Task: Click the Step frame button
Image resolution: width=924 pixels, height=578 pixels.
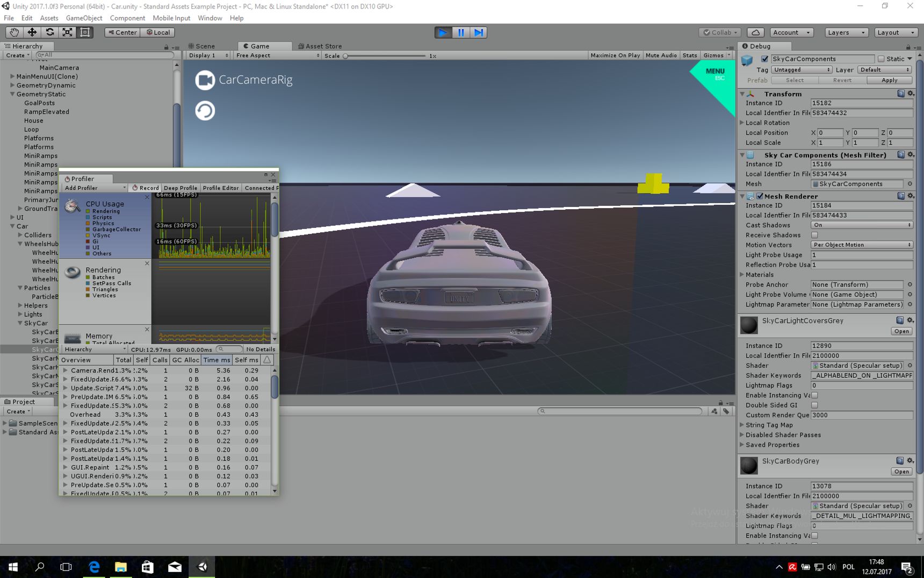Action: click(479, 32)
